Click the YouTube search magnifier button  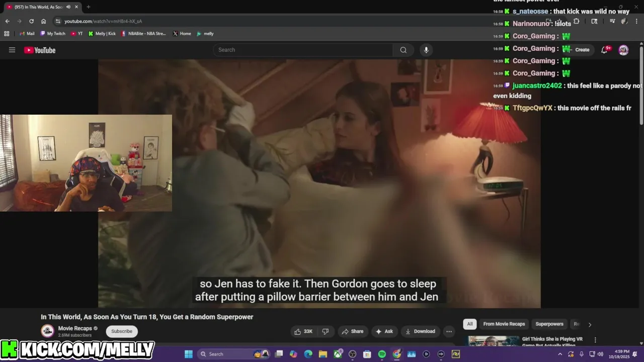pos(404,50)
